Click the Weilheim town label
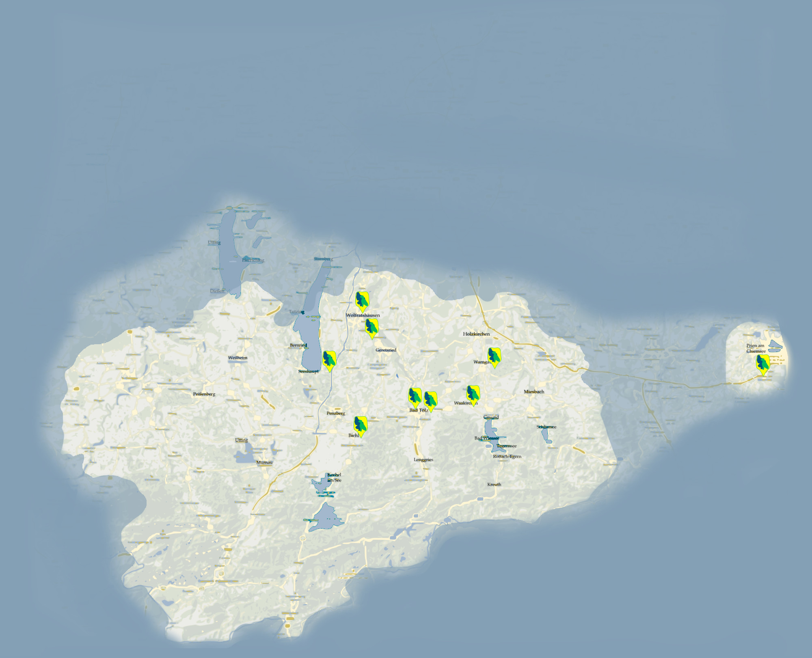Viewport: 812px width, 658px height. point(238,358)
